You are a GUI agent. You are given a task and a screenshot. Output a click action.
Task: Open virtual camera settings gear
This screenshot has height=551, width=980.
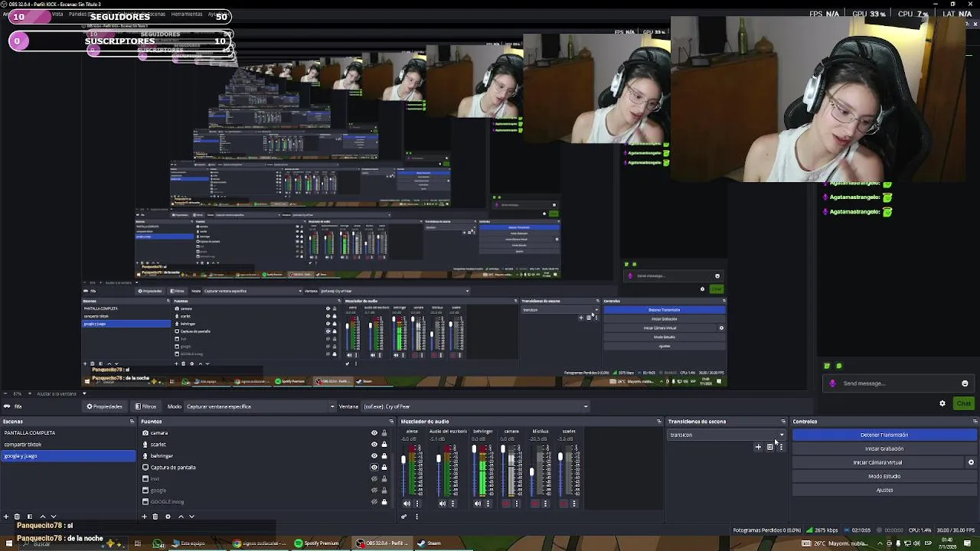[971, 462]
